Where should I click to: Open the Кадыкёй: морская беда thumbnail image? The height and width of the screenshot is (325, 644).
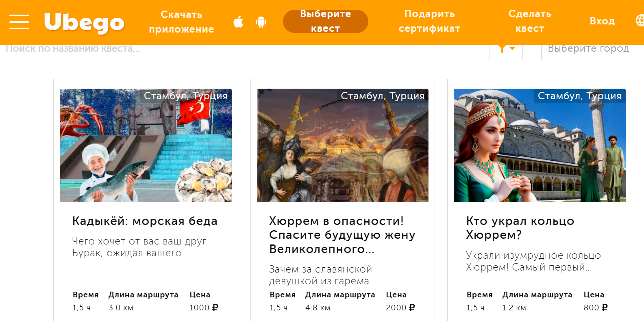coord(146,145)
